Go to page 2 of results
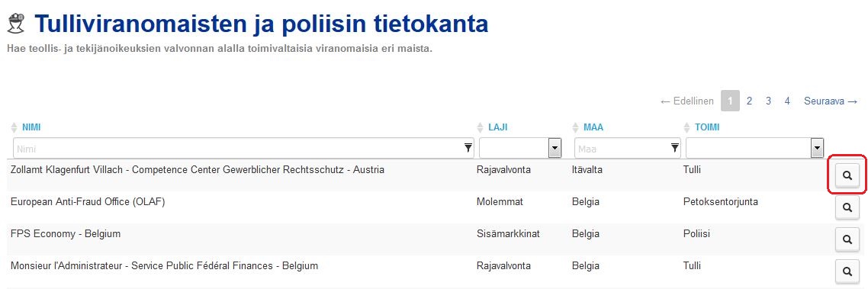The image size is (868, 289). (x=749, y=101)
